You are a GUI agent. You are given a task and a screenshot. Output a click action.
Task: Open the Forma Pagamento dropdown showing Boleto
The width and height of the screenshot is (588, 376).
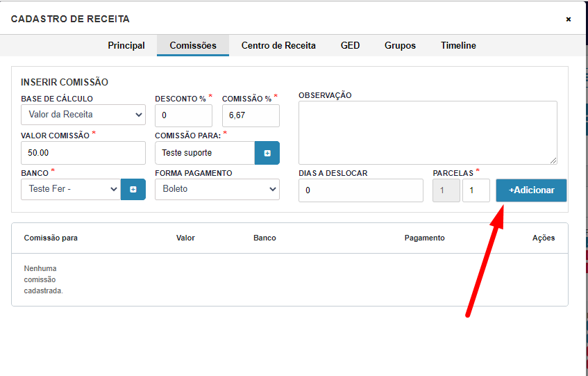tap(217, 190)
